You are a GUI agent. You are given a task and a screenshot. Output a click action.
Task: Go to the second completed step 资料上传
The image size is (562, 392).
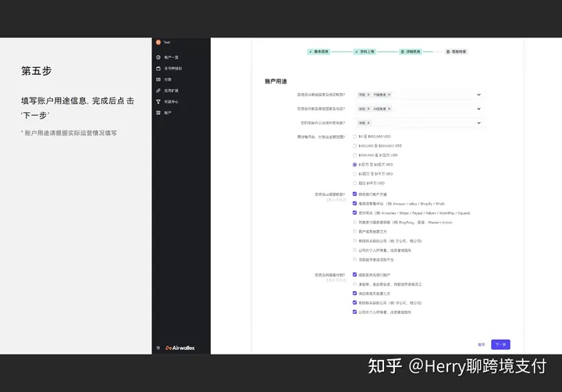(365, 52)
